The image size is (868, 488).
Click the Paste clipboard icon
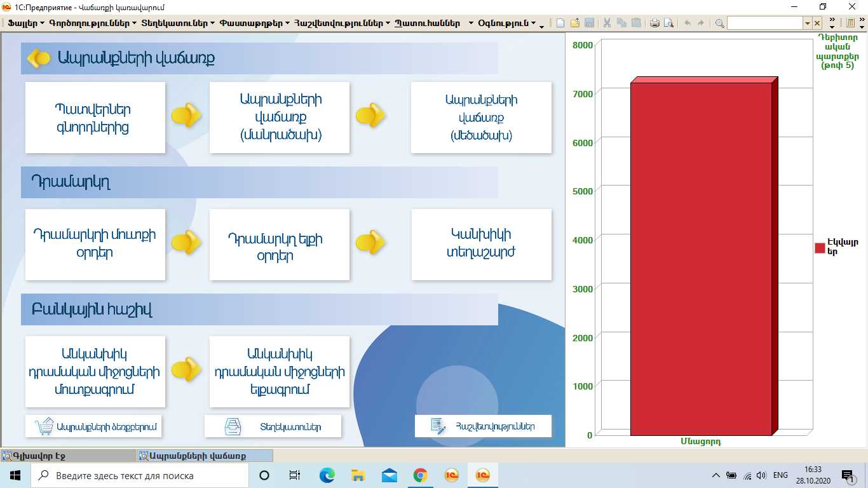point(636,23)
